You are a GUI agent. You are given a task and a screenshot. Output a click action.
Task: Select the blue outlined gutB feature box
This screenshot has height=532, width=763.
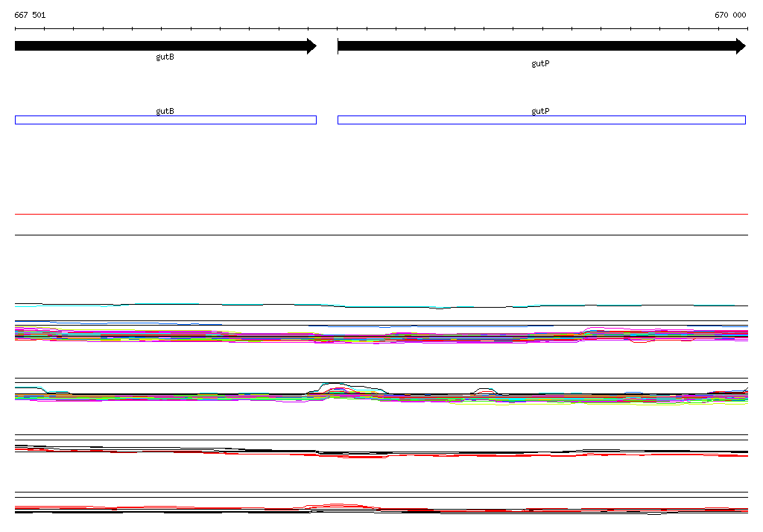[165, 120]
